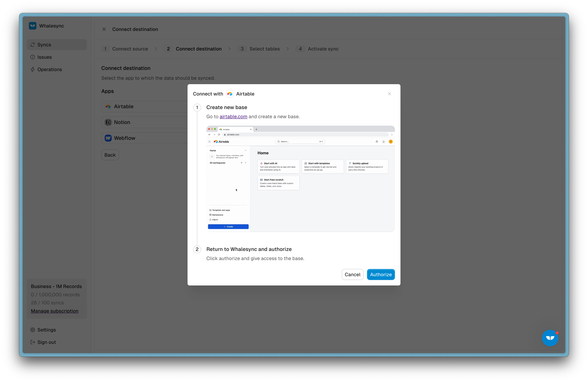The image size is (588, 382).
Task: Open the Whalesync chat bubble icon
Action: click(550, 338)
